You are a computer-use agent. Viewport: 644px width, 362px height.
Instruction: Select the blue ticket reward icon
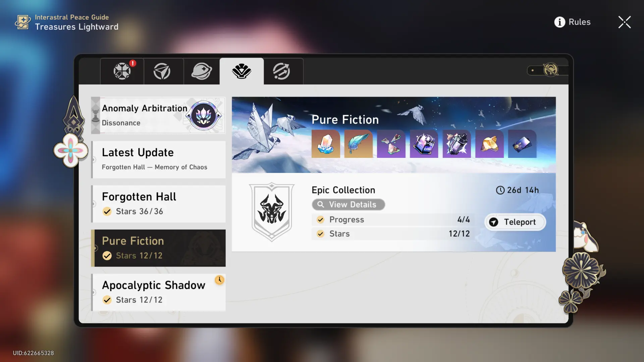[522, 144]
